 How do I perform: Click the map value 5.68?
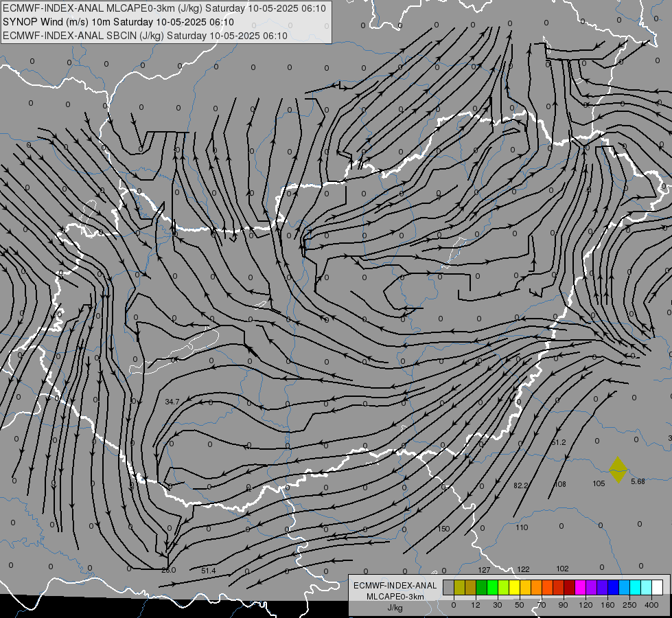tap(638, 481)
